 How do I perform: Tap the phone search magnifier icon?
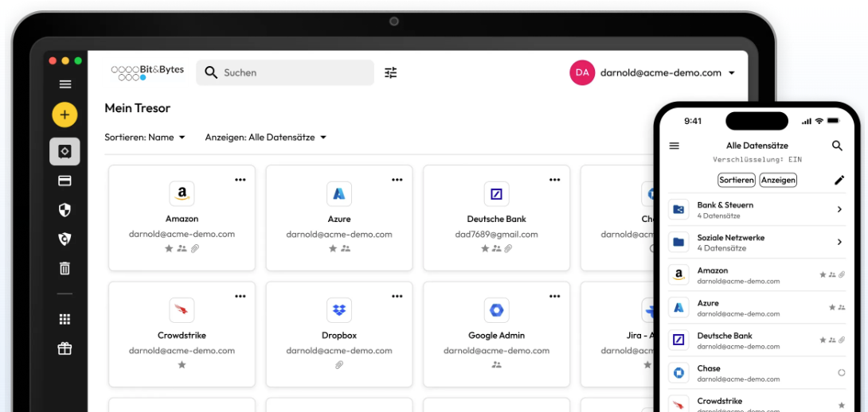coord(837,146)
